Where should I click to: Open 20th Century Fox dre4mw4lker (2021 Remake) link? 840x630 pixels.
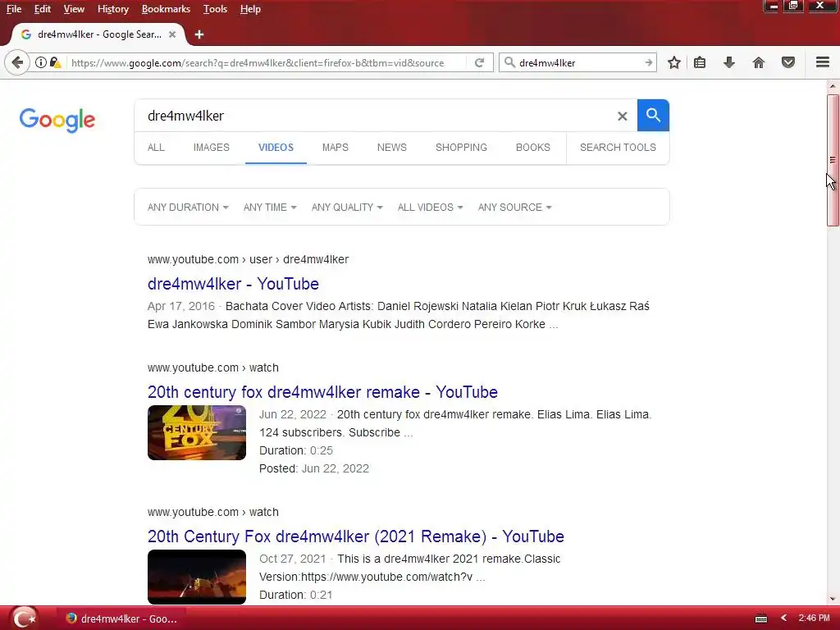click(x=356, y=536)
